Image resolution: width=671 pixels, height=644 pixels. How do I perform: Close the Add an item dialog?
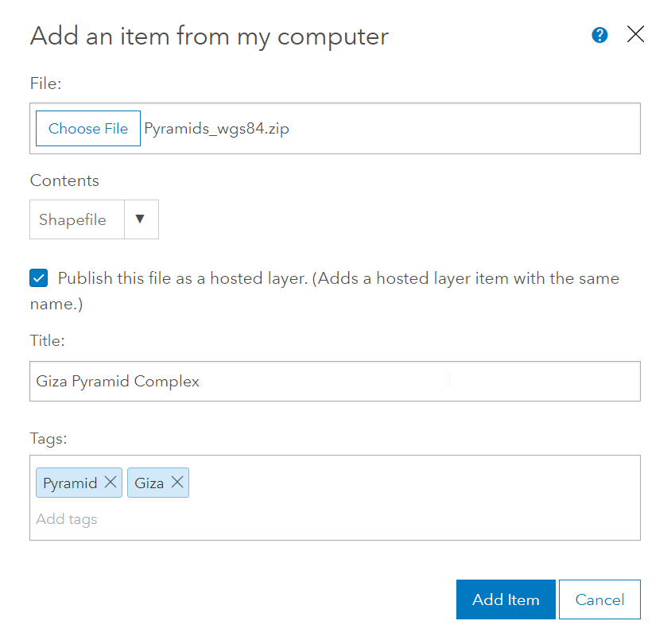point(635,34)
